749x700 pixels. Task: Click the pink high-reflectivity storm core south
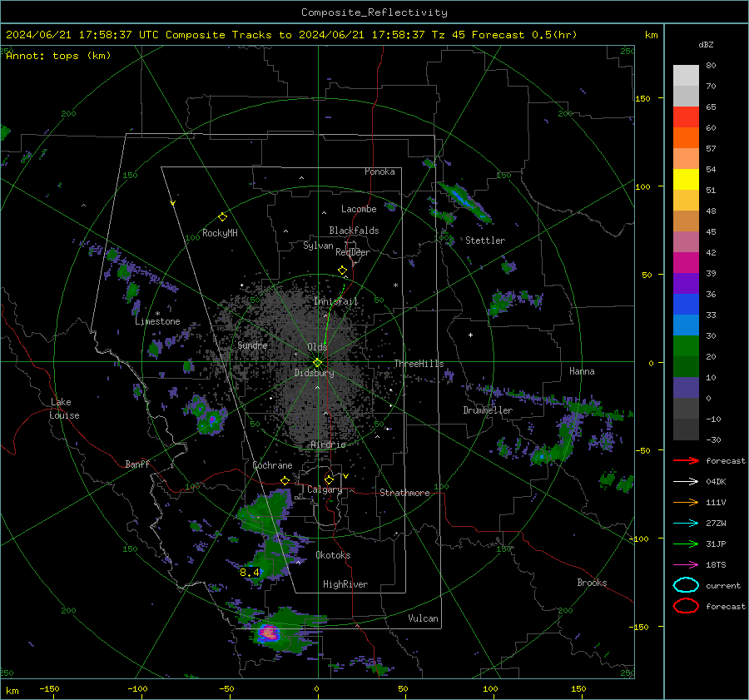tap(269, 633)
